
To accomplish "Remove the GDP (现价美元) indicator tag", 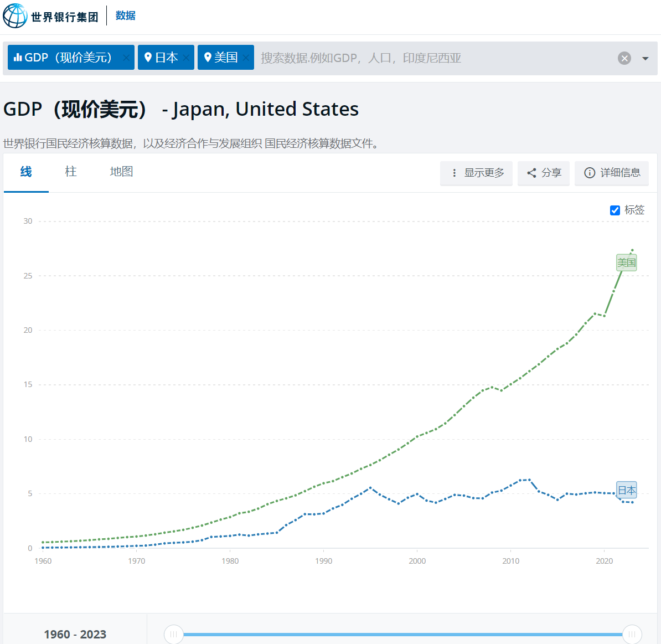I will 126,58.
